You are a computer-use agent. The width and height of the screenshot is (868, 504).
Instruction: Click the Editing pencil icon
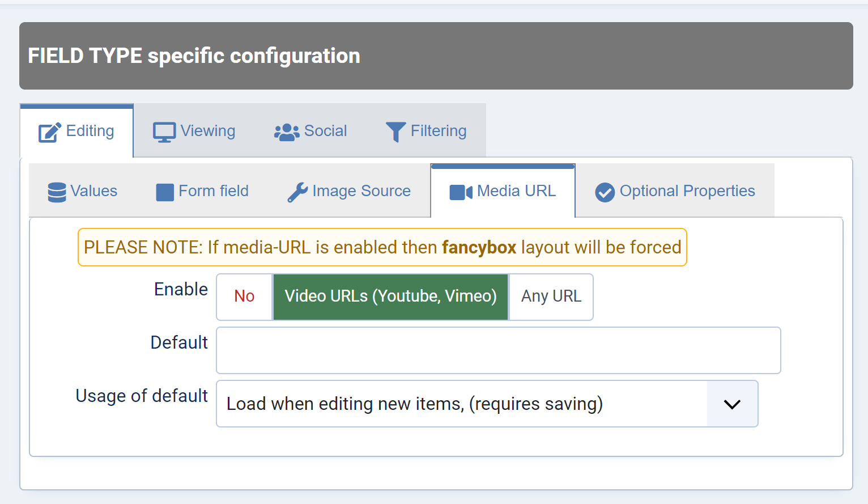pos(49,132)
